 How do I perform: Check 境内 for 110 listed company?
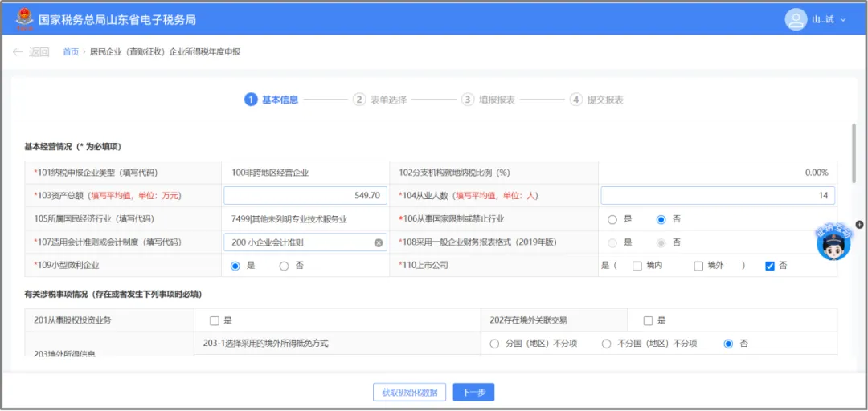[x=637, y=266]
